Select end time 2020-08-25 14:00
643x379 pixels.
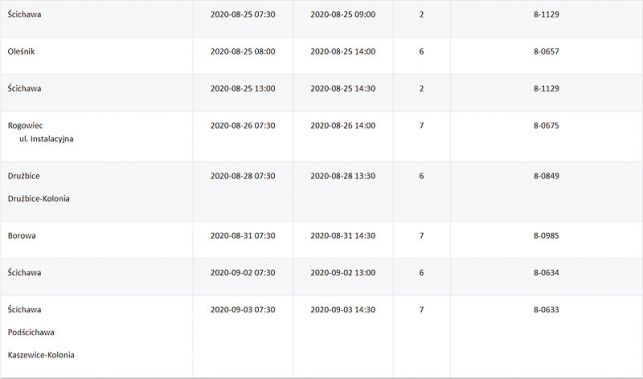343,52
